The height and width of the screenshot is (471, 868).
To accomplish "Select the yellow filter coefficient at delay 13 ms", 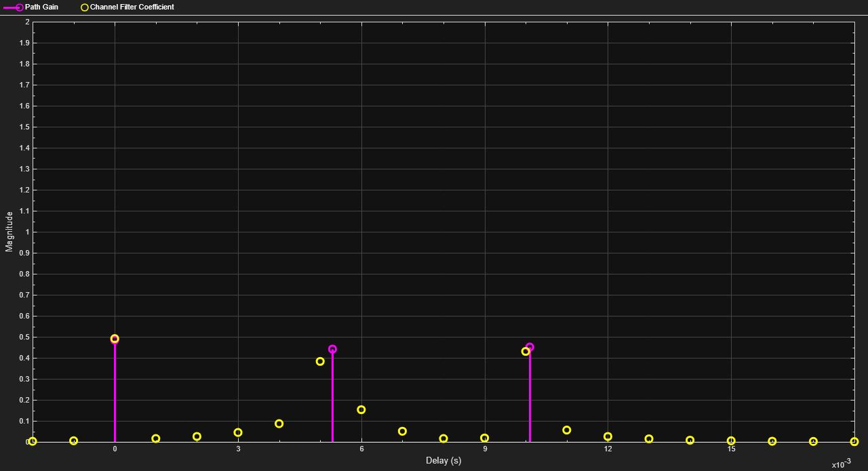I will coord(649,438).
